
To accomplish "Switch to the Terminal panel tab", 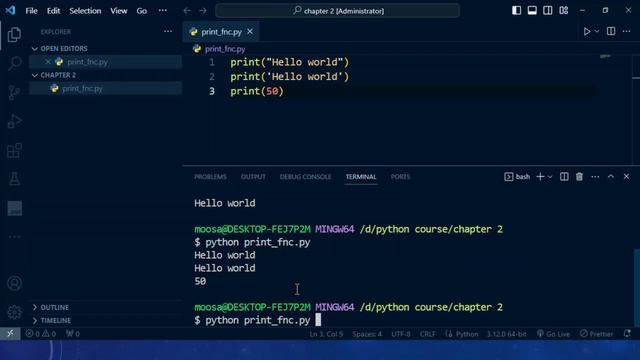I will click(361, 177).
